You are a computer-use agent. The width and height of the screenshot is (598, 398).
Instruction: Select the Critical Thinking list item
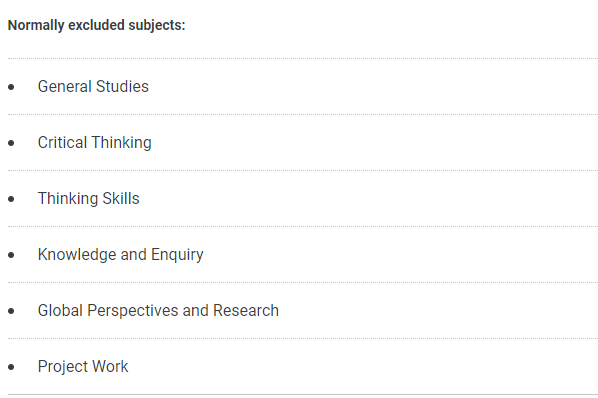[x=95, y=143]
